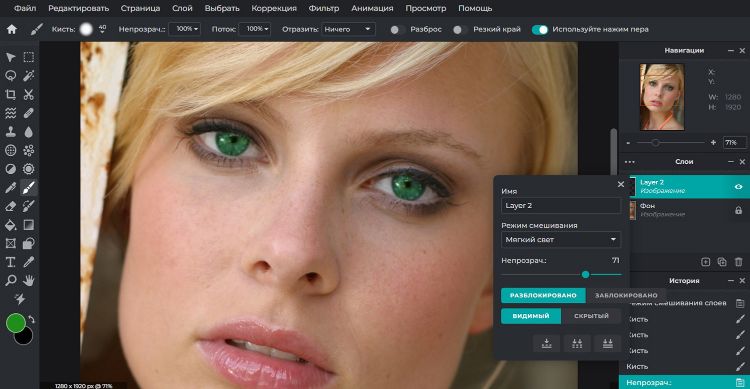Click the zoom-in plus in Навигации
Screen dimensions: 750x389
point(713,143)
